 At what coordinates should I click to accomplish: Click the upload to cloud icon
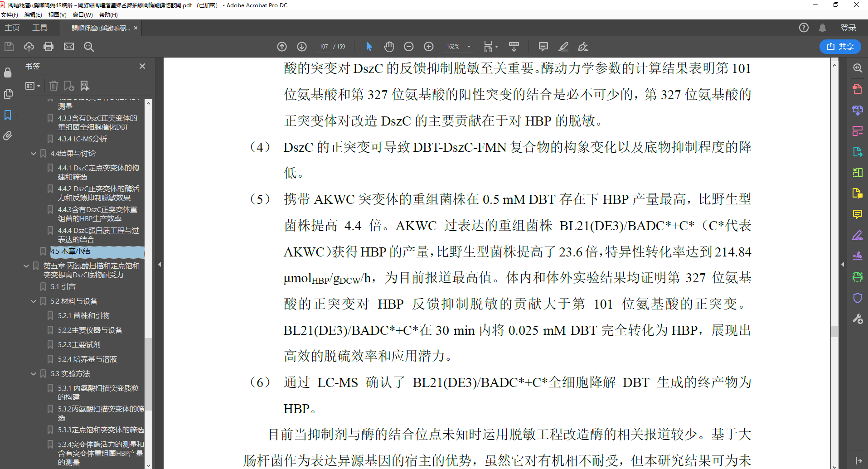click(29, 47)
